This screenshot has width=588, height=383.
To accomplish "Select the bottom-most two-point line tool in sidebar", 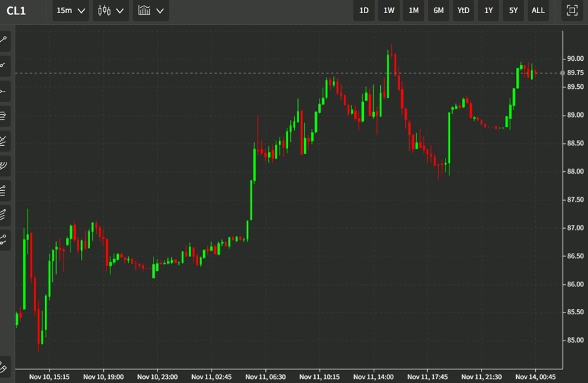I will (x=4, y=239).
